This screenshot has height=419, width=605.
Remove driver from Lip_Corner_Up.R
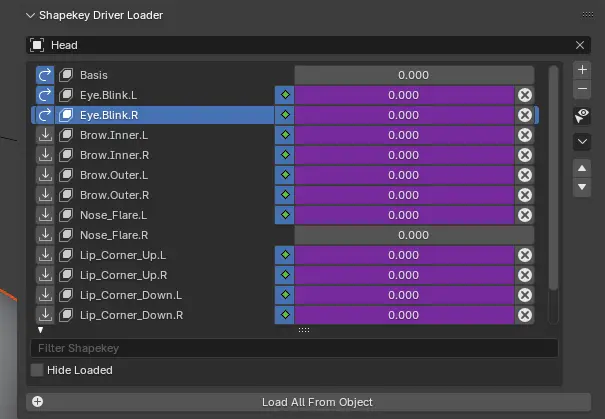[x=525, y=275]
